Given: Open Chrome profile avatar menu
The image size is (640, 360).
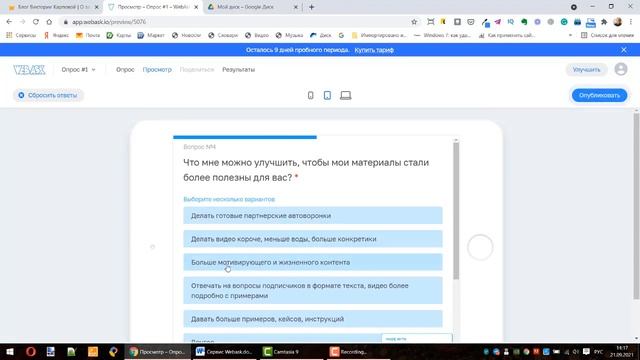Looking at the screenshot, I should pos(618,22).
